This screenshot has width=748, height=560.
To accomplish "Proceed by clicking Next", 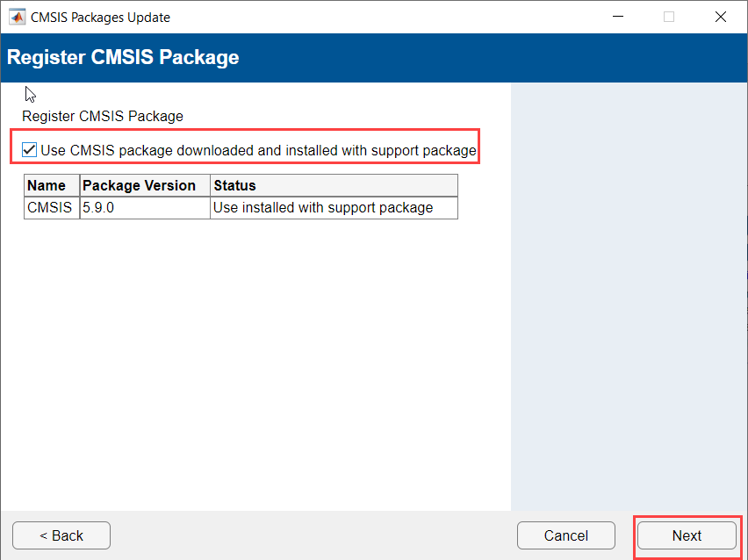I will click(x=687, y=535).
